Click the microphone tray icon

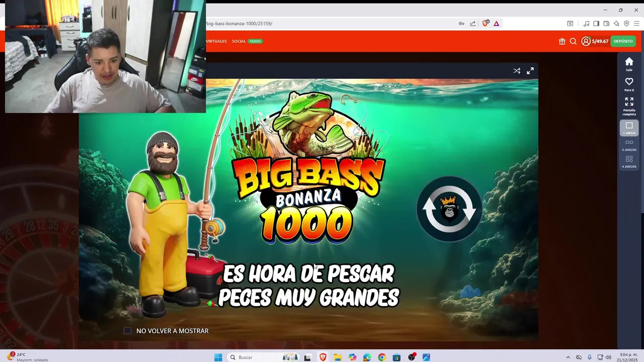point(589,357)
